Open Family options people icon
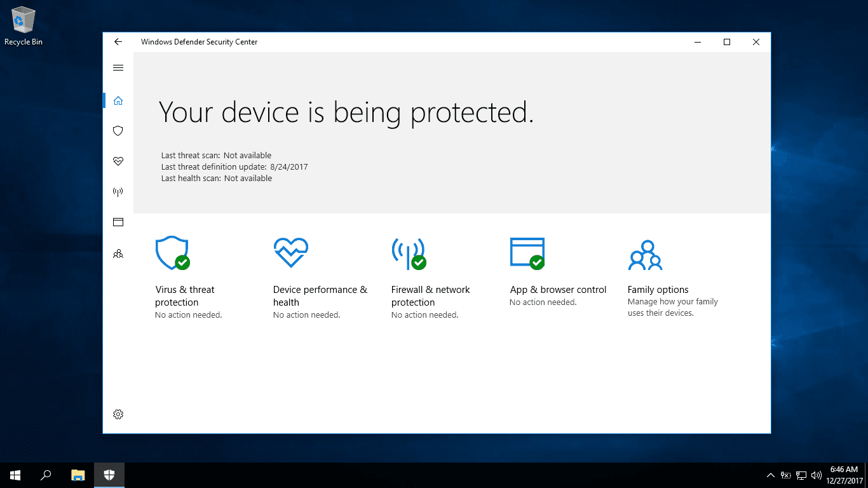 coord(645,254)
